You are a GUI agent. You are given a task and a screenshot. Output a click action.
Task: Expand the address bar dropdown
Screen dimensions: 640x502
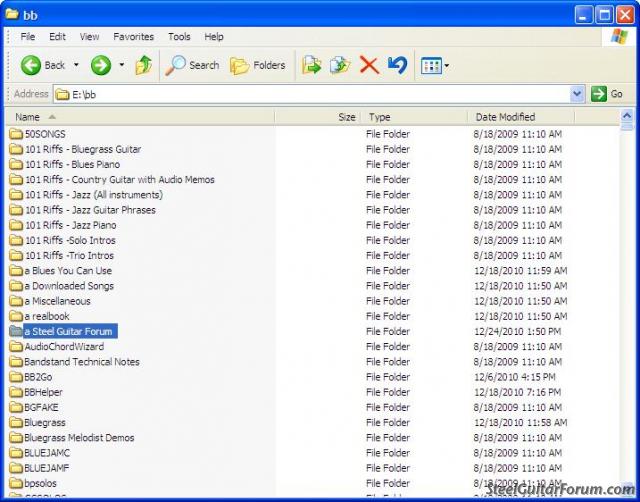(577, 93)
